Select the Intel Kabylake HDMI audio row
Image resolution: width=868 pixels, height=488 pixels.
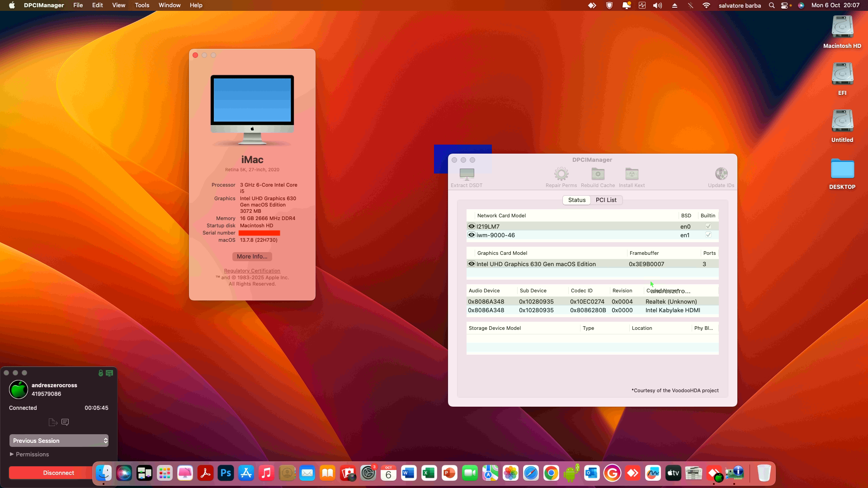coord(592,310)
